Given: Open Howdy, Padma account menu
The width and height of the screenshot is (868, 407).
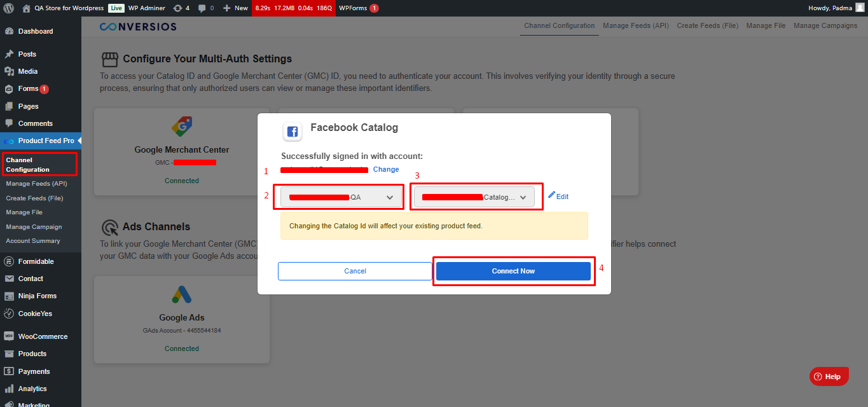Looking at the screenshot, I should click(836, 8).
